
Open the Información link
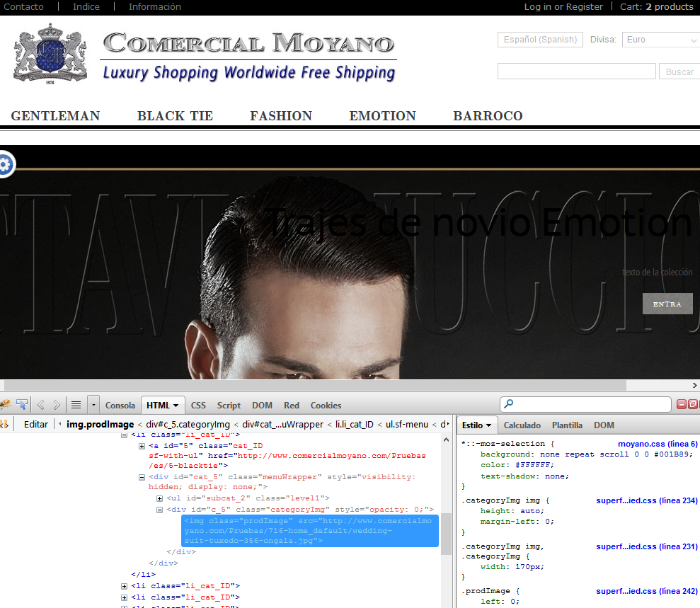(155, 6)
